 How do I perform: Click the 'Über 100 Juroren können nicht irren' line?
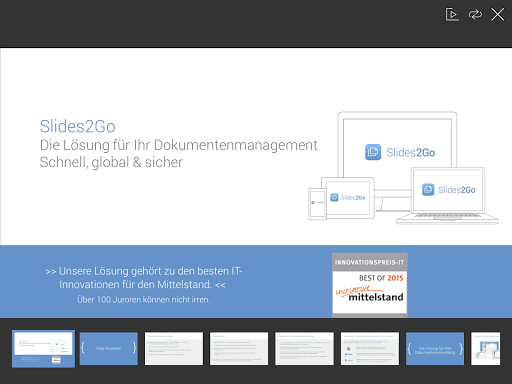pos(144,300)
